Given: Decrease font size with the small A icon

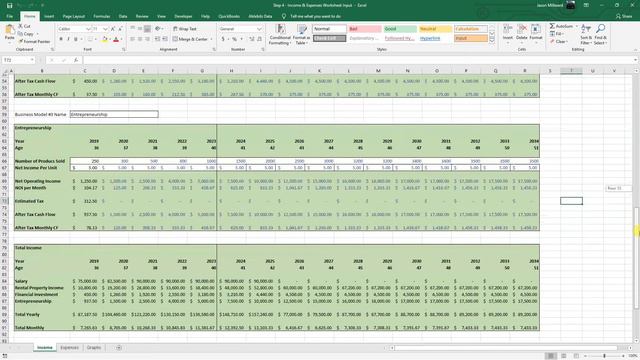Looking at the screenshot, I should point(120,29).
